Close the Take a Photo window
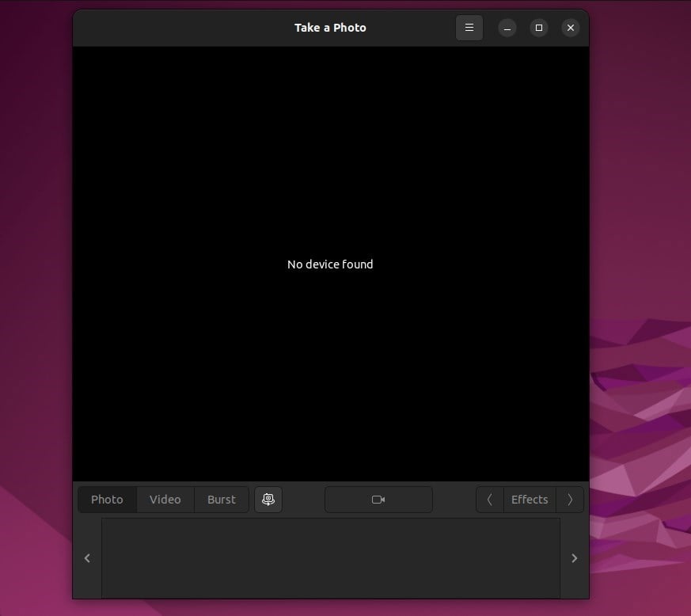This screenshot has width=691, height=616. coord(570,28)
